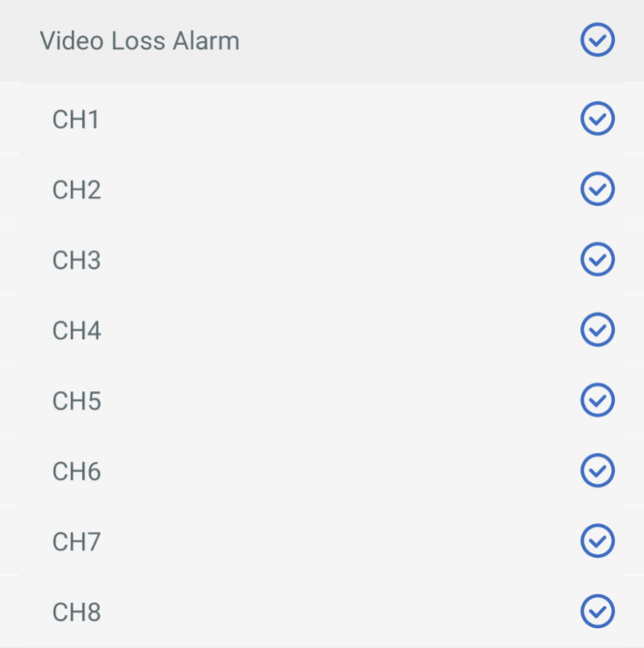Click the CH5 checkmark icon
This screenshot has height=648, width=644.
pos(597,400)
